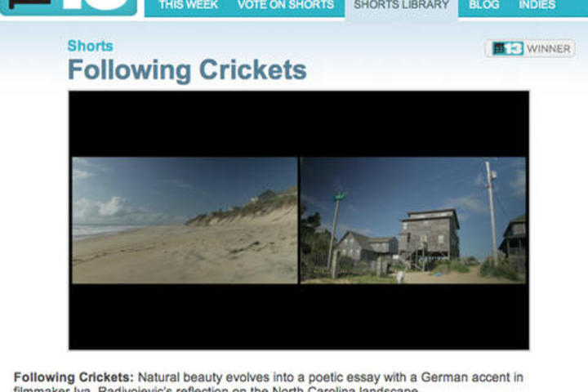Go to Vote on Shorts tab
The image size is (588, 392).
[x=286, y=5]
